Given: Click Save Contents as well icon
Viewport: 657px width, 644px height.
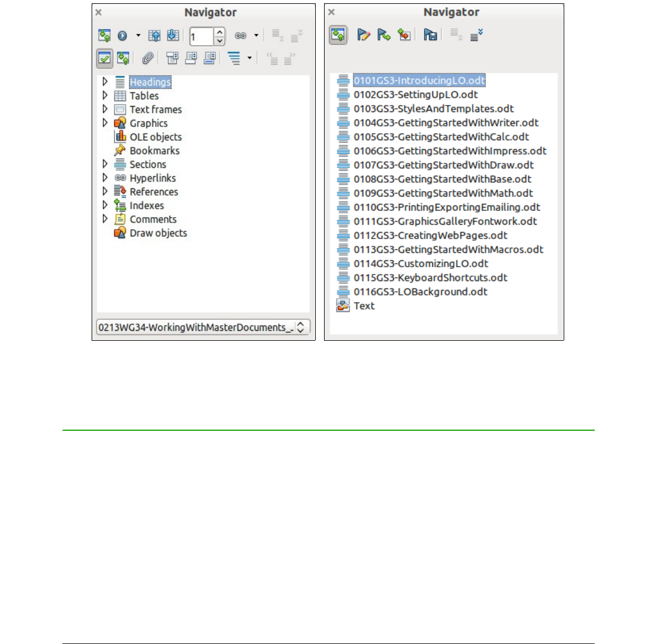Looking at the screenshot, I should click(x=430, y=35).
